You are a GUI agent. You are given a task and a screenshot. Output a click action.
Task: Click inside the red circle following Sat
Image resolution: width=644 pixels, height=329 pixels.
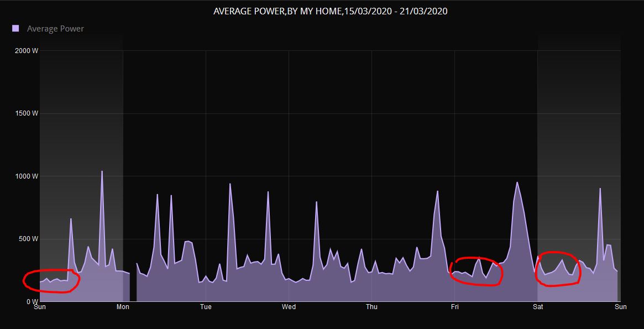558,269
